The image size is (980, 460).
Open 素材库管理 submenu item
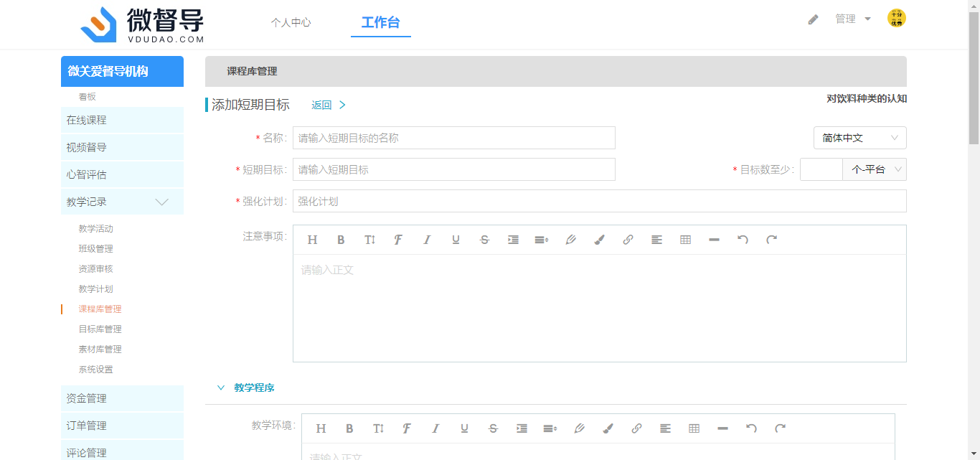pyautogui.click(x=100, y=349)
